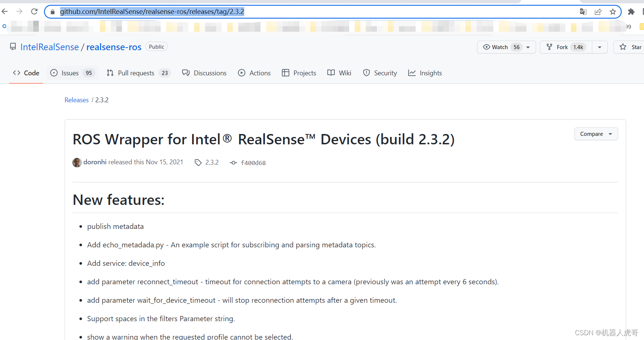Click the 'released this Nov 15, 2021' text
Screen dimensions: 644x340
pyautogui.click(x=146, y=162)
